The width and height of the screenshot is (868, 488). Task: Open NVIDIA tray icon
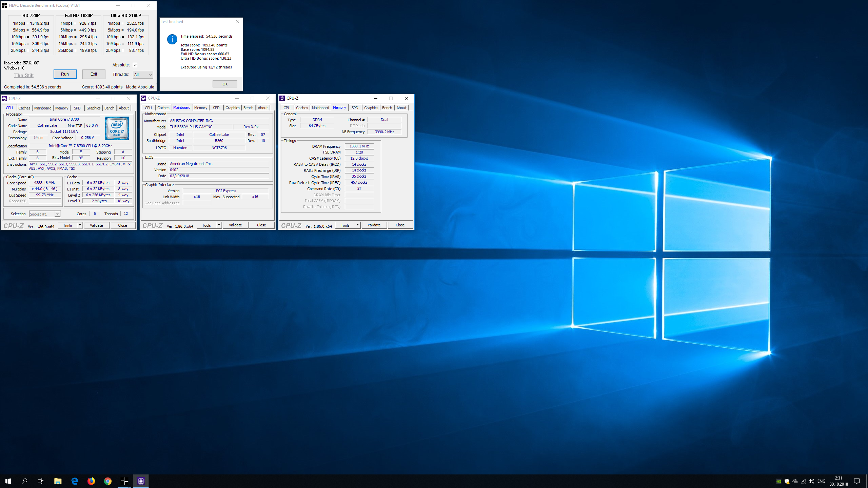(779, 481)
